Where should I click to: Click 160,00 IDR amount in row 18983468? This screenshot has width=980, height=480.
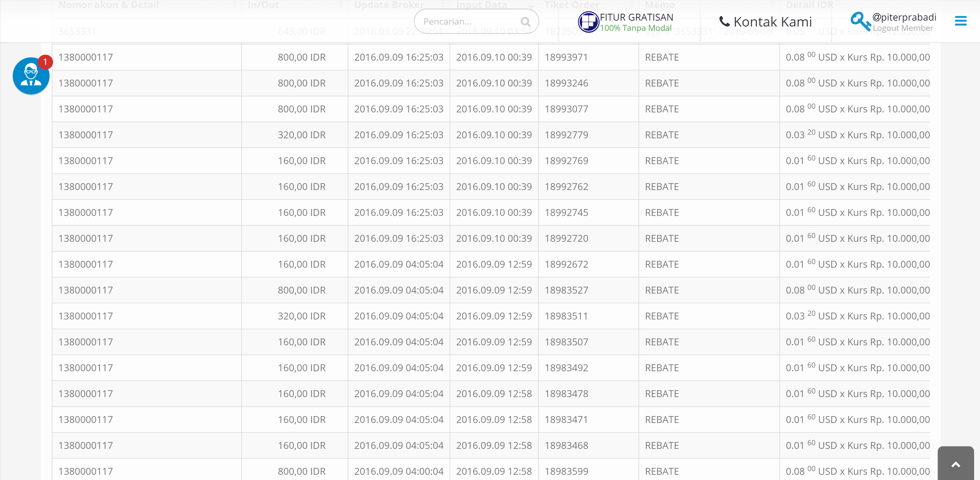click(301, 445)
